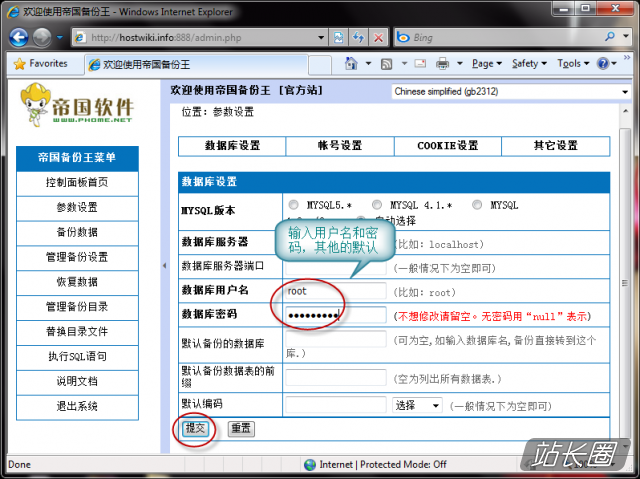640x479 pixels.
Task: Expand the Print dropdown arrow
Action: pyautogui.click(x=460, y=64)
